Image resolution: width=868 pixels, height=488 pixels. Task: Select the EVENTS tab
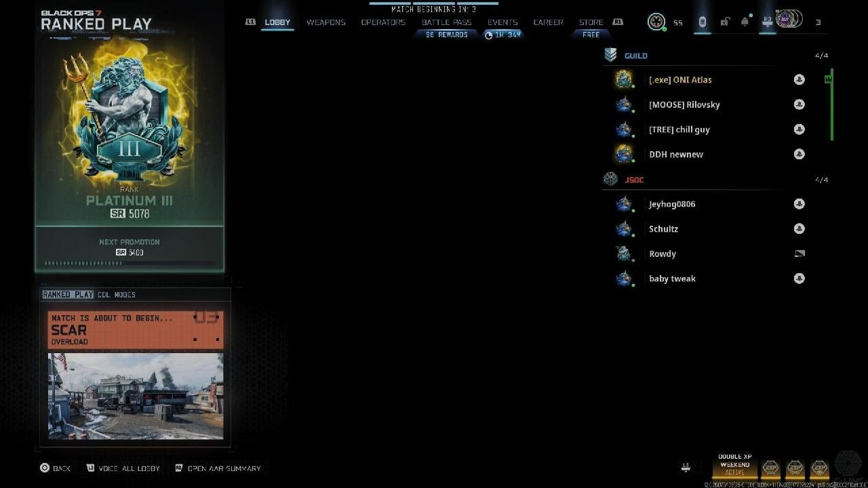[x=502, y=22]
